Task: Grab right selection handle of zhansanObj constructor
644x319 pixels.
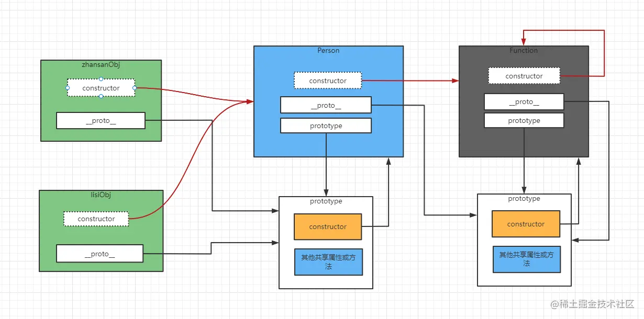Action: [135, 88]
